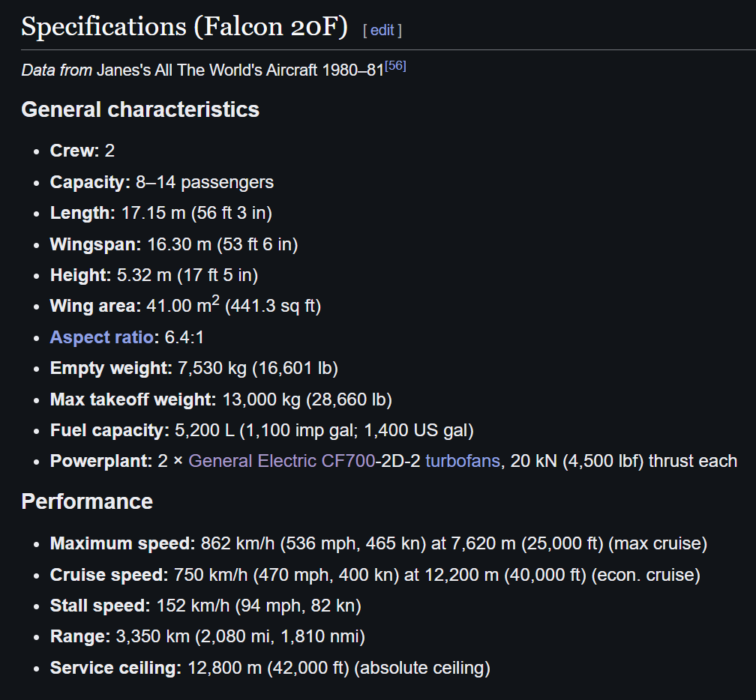Screen dimensions: 756x700
Task: Click the Wing area label
Action: (x=95, y=306)
